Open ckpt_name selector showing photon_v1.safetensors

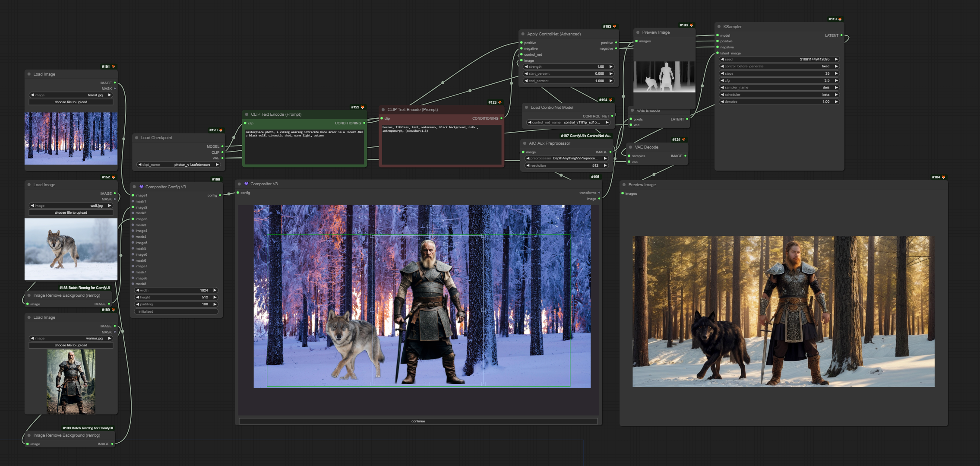tap(178, 165)
